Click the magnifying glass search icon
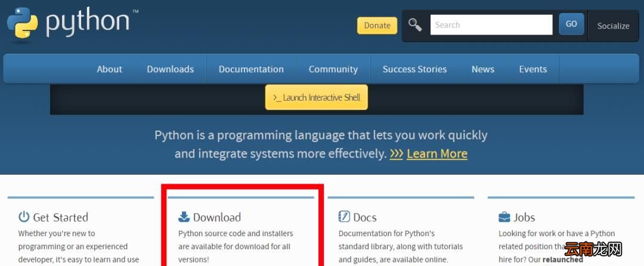The width and height of the screenshot is (644, 266). tap(415, 24)
